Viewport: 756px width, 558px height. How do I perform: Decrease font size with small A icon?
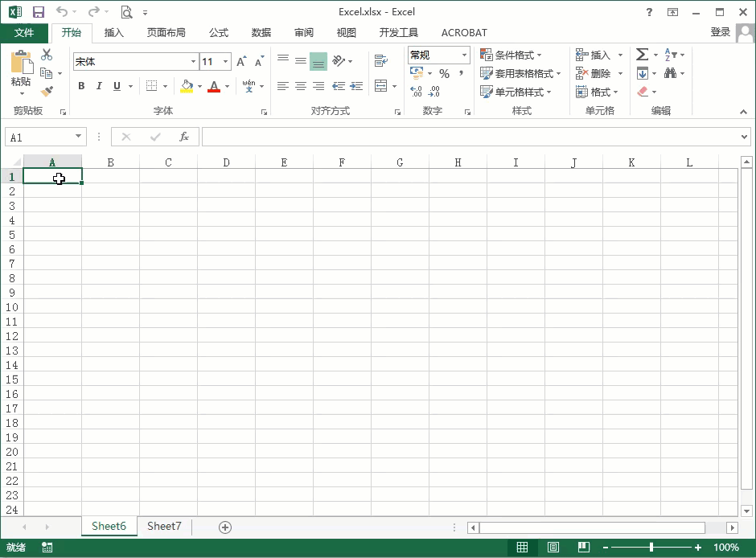(260, 61)
